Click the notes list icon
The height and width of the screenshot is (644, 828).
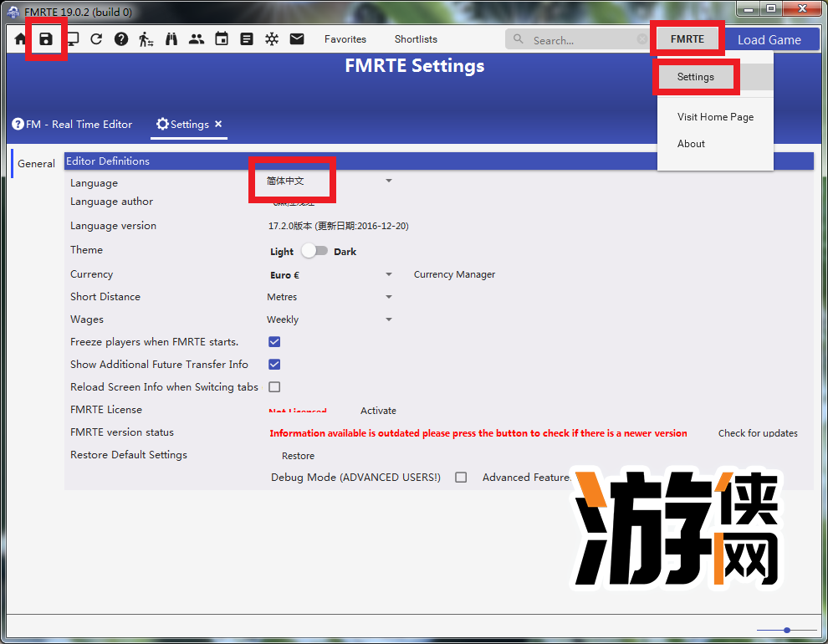(x=247, y=39)
